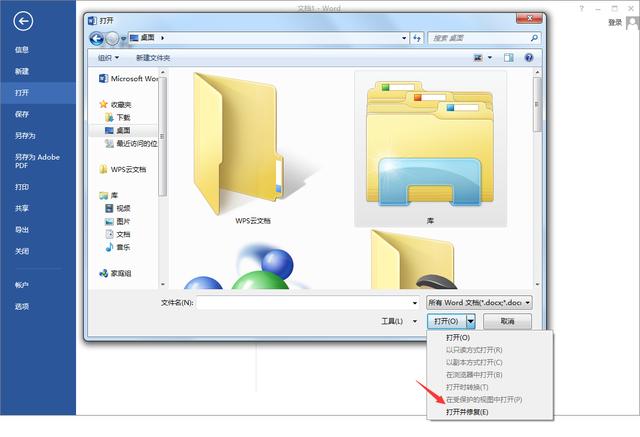Viewport: 640px width, 437px height.
Task: Click the dialog back navigation arrow
Action: (x=96, y=38)
